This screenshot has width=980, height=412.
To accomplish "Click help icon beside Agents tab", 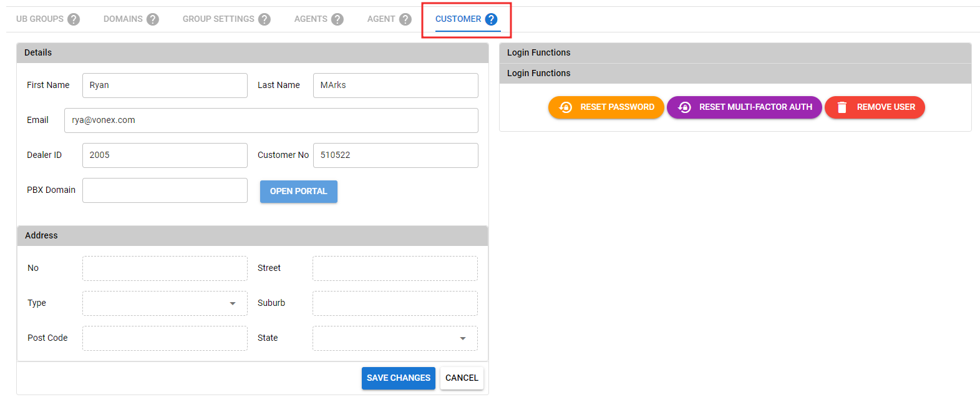I will point(337,19).
